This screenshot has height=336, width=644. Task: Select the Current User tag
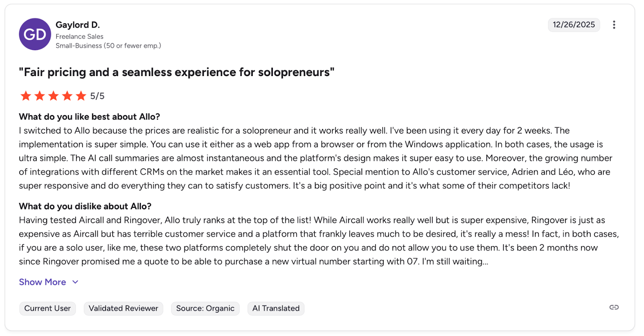(x=47, y=309)
